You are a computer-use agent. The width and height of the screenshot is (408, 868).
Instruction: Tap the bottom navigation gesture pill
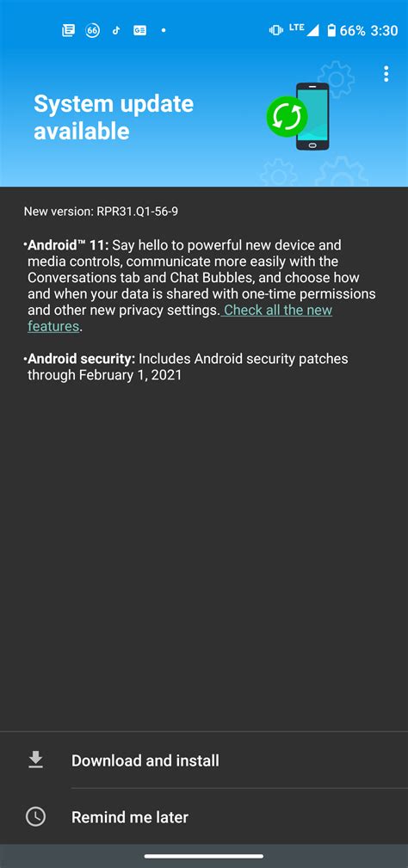(204, 856)
